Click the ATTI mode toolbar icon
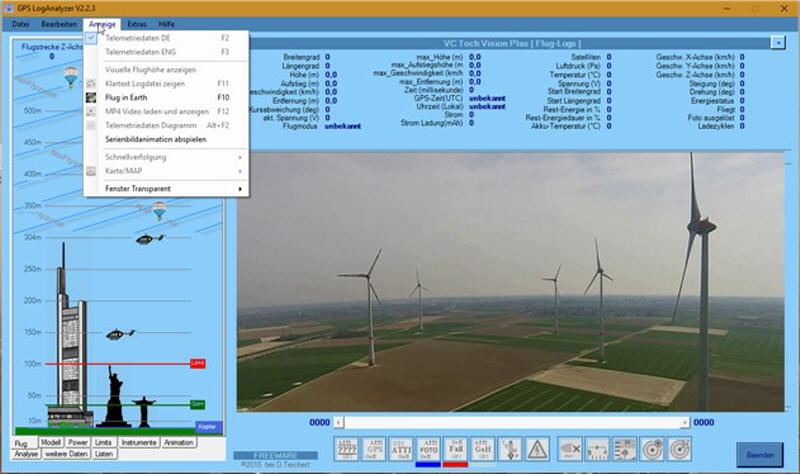 point(401,450)
